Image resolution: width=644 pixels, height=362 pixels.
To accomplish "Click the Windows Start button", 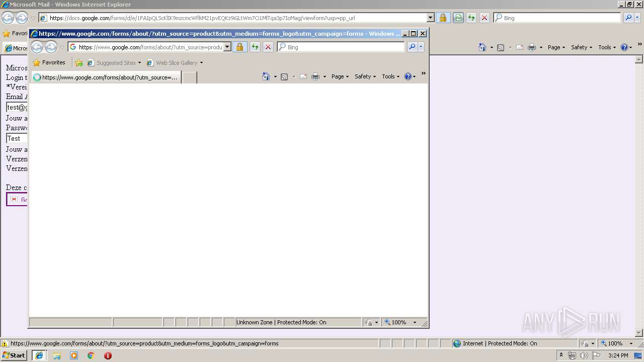I will point(14,355).
